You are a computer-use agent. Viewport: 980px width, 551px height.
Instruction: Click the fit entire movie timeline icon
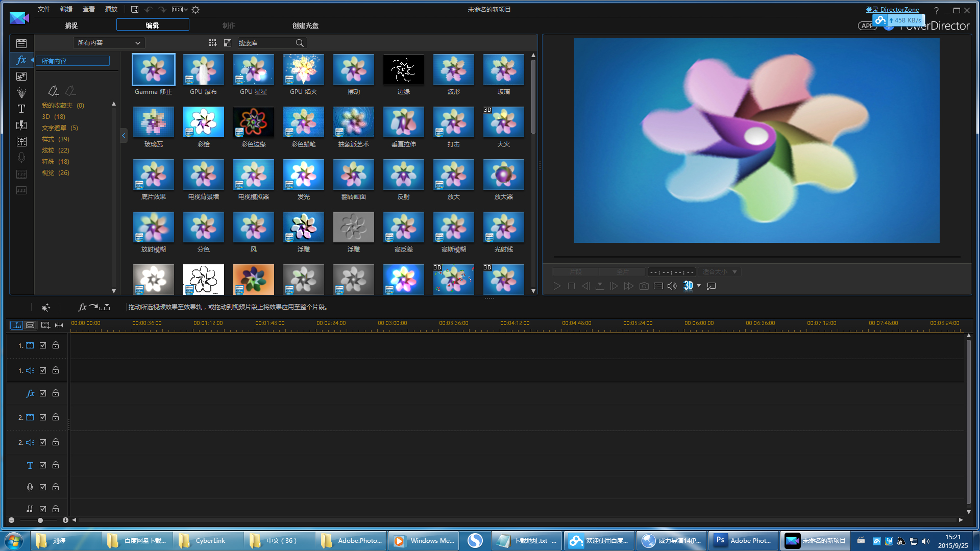point(59,325)
